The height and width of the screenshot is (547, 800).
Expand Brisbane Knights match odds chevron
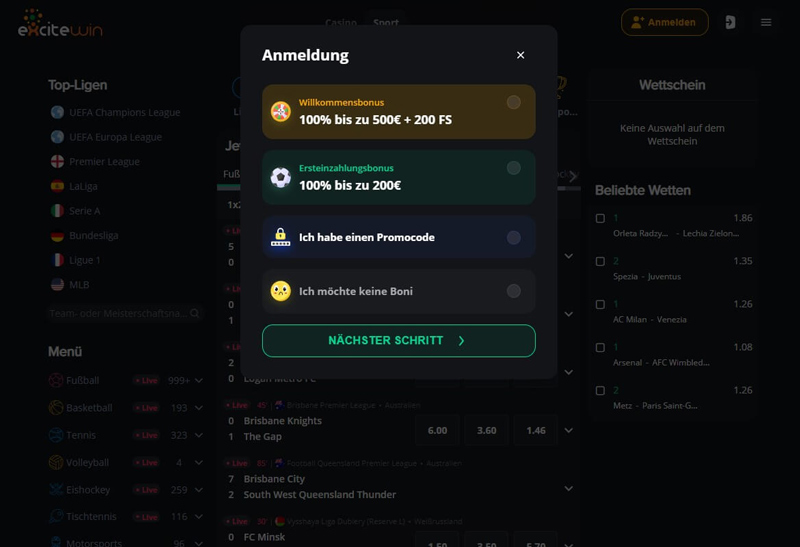pyautogui.click(x=568, y=431)
